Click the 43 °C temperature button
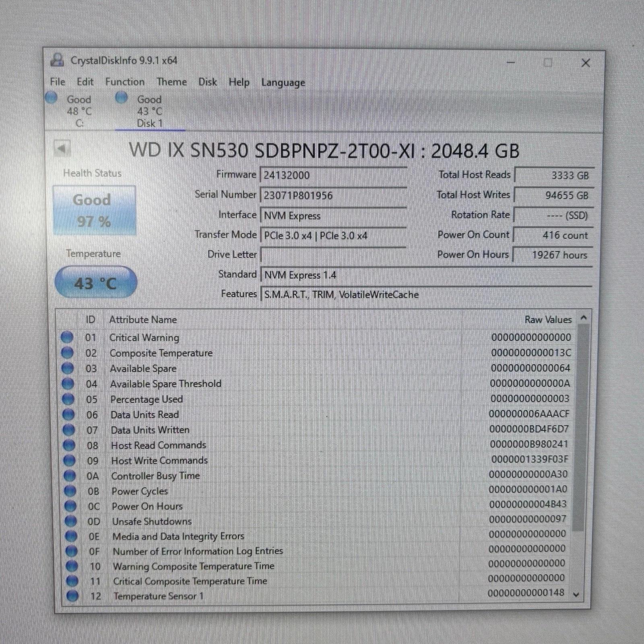Screen dimensions: 644x644 click(x=96, y=283)
